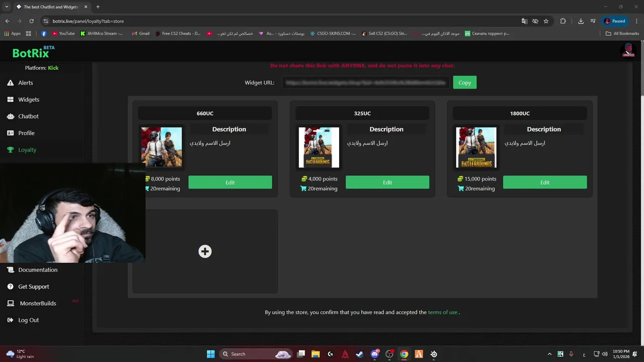Click the taskbar Search box

pos(256,354)
